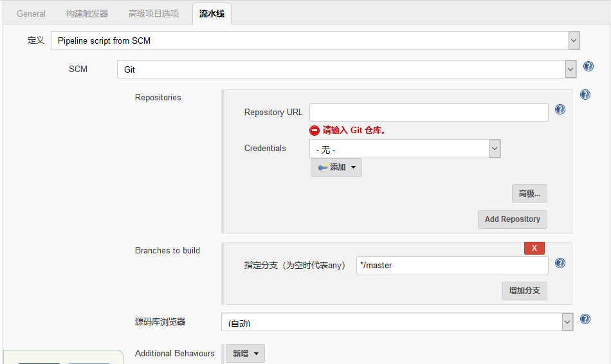Expand the 新增 Additional Behaviours menu
This screenshot has width=611, height=364.
click(245, 354)
